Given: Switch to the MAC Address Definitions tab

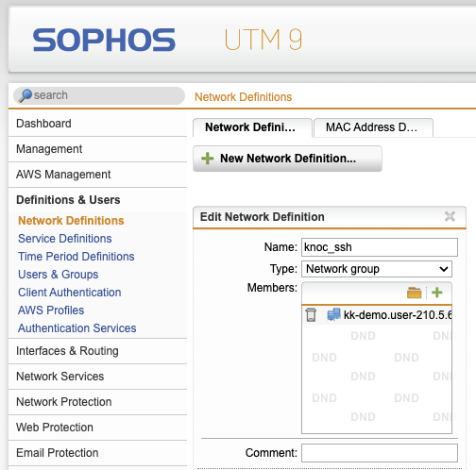Looking at the screenshot, I should tap(373, 127).
